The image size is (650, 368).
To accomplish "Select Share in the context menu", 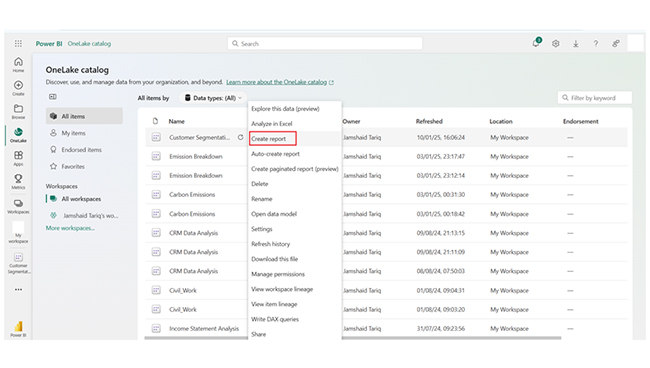I will [258, 334].
